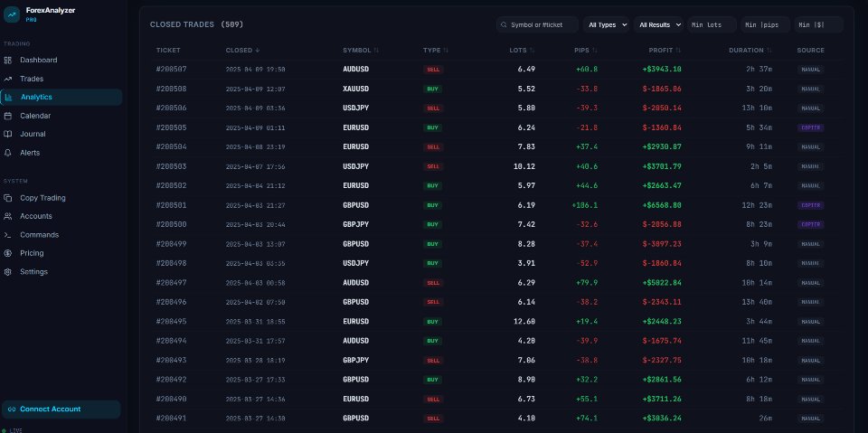Click profit +$2861.56 in row #208492
This screenshot has width=868, height=433.
click(662, 380)
